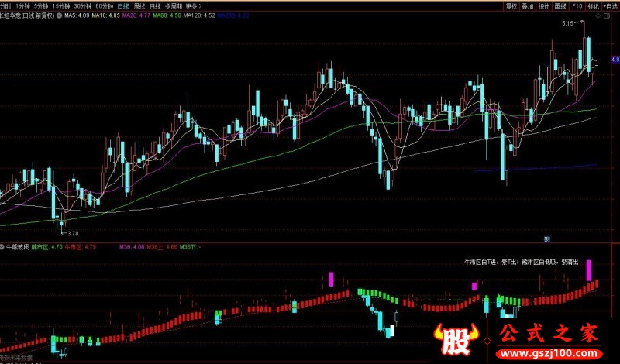This screenshot has height=364, width=620.
Task: Click the blue MA250 label
Action: click(x=233, y=15)
